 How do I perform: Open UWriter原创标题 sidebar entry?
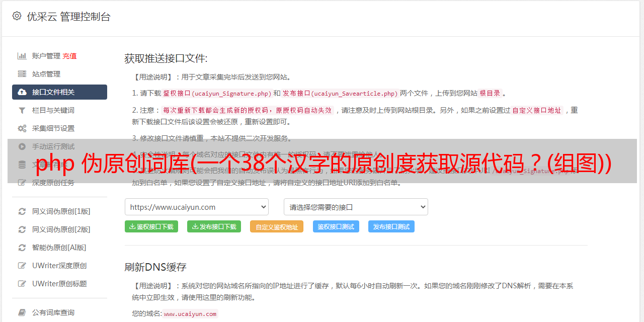59,284
